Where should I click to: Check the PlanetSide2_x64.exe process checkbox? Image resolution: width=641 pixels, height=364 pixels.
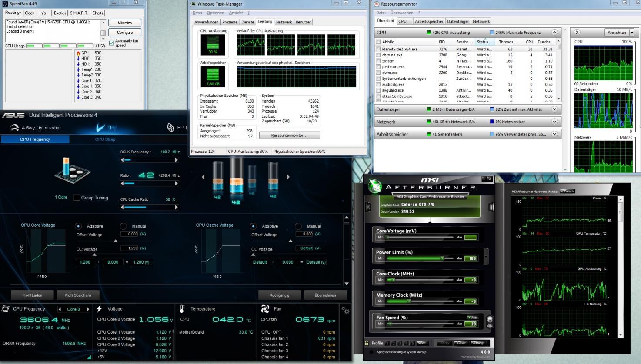[x=378, y=49]
